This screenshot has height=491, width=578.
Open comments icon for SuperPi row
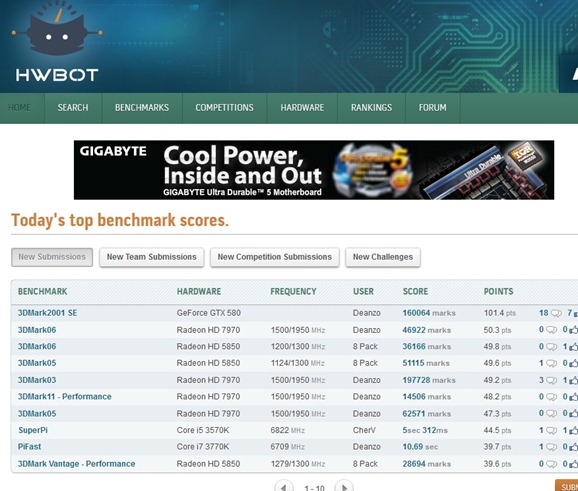coord(551,431)
